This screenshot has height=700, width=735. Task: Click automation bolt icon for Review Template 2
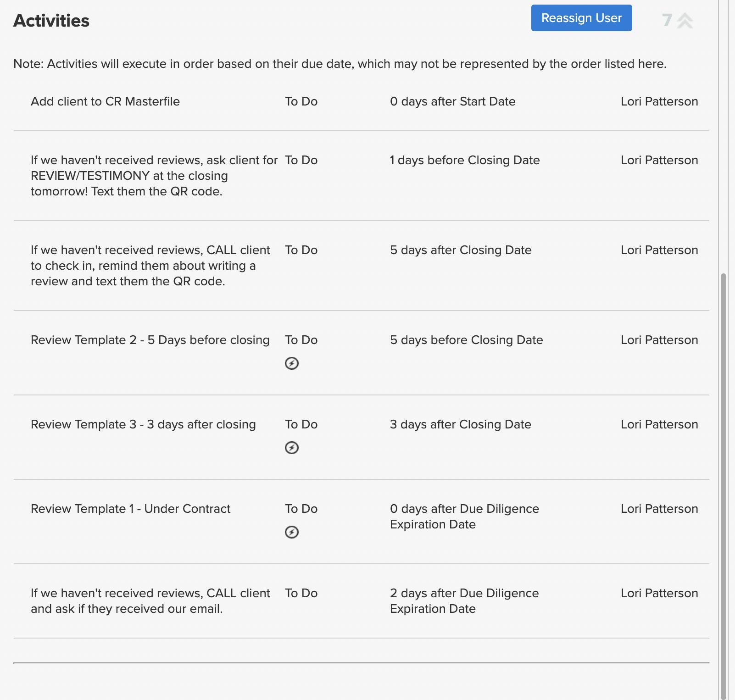(x=292, y=363)
